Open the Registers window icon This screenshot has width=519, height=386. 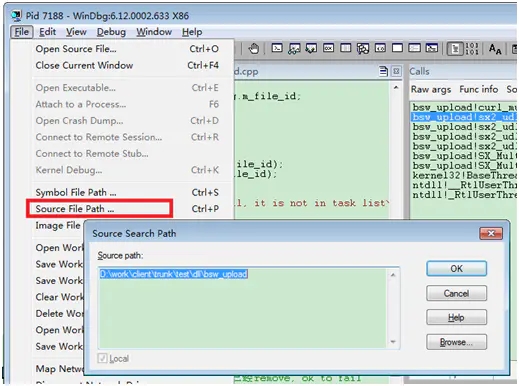click(x=328, y=49)
